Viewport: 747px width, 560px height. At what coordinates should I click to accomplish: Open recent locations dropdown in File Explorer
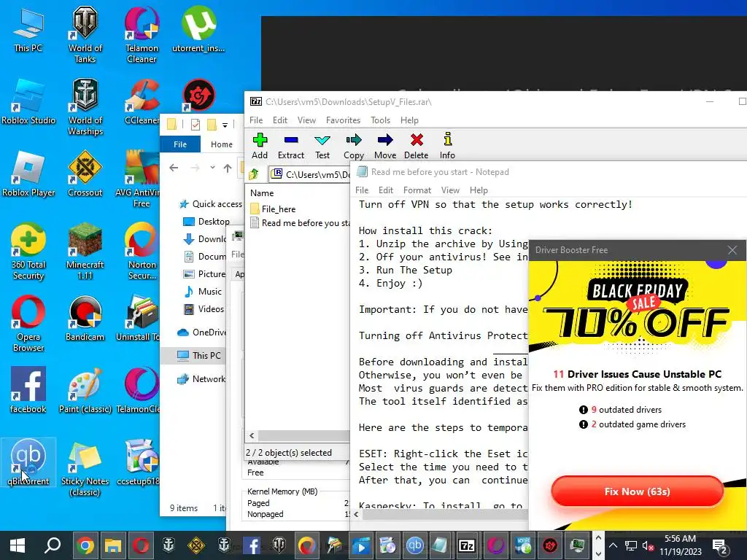[x=212, y=168]
